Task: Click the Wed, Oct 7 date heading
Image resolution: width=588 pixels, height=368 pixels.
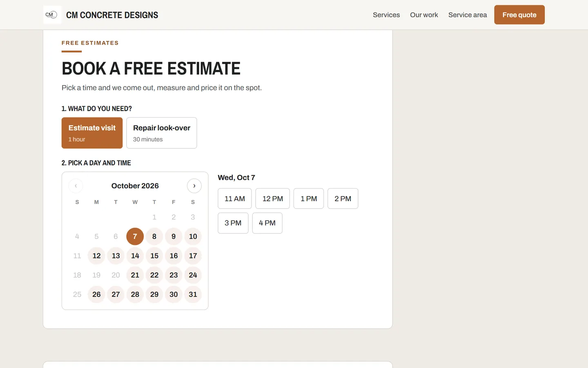Action: pyautogui.click(x=236, y=177)
